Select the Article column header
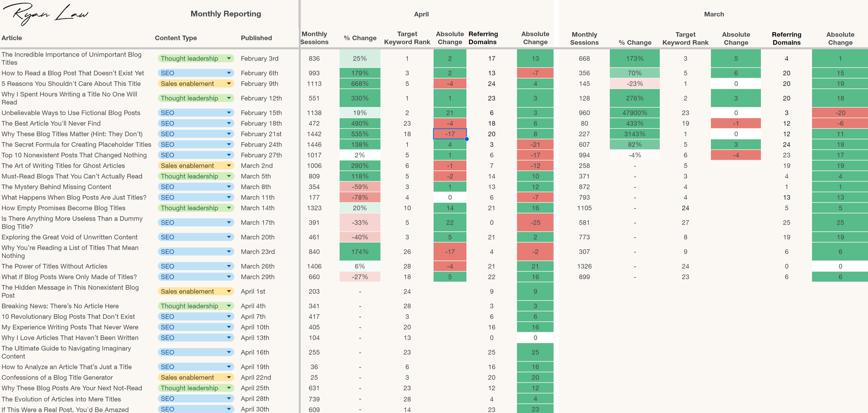Viewport: 868px width, 413px height. click(x=12, y=38)
